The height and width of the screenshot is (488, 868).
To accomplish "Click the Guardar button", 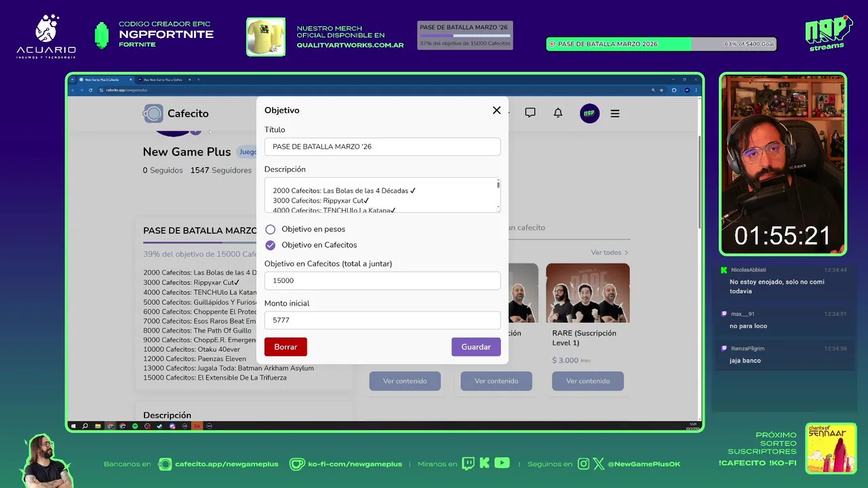I will (476, 347).
